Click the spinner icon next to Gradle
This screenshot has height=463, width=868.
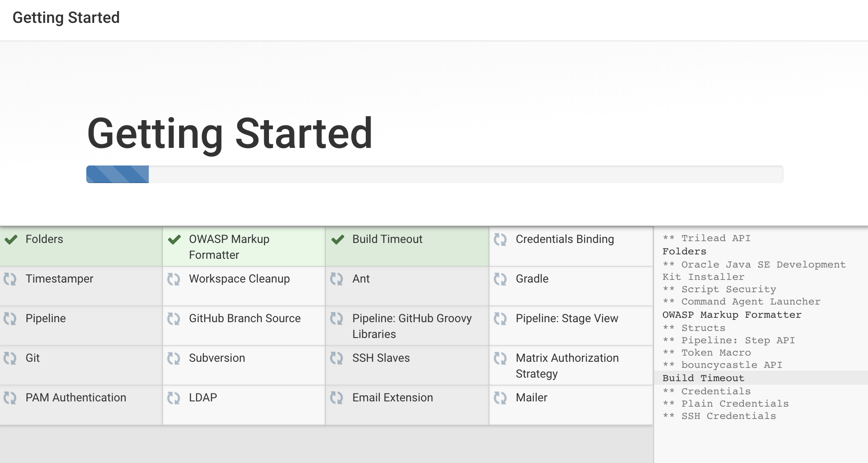500,279
